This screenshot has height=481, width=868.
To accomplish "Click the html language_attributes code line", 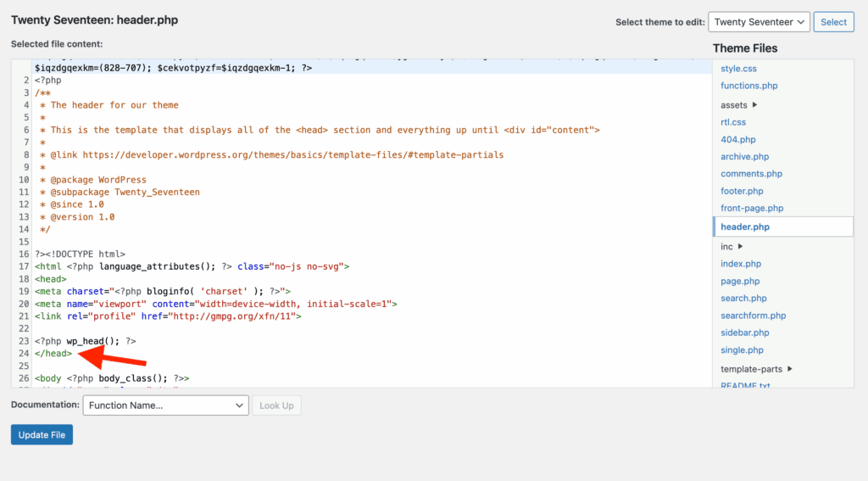I will click(192, 266).
